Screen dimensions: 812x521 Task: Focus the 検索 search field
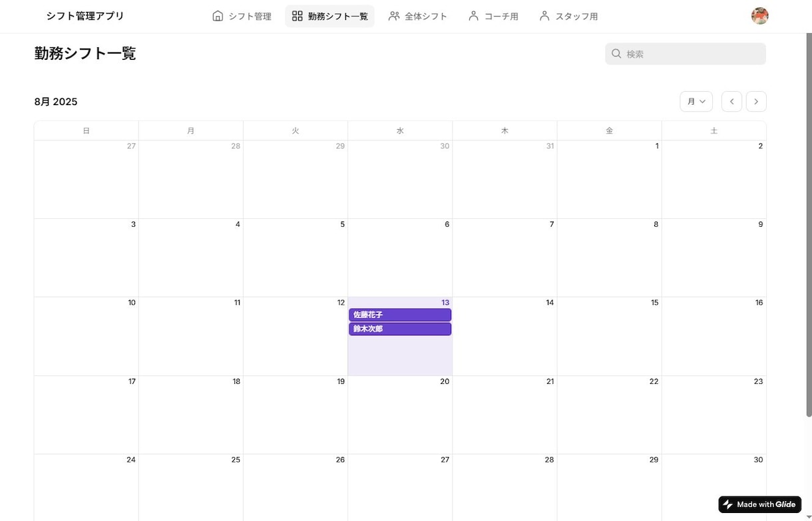pos(686,54)
